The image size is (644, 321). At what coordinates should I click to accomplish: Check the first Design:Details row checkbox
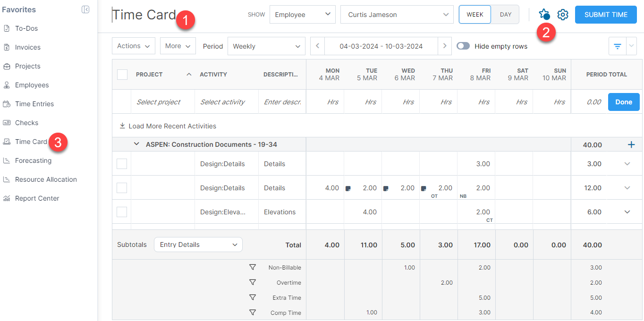121,163
